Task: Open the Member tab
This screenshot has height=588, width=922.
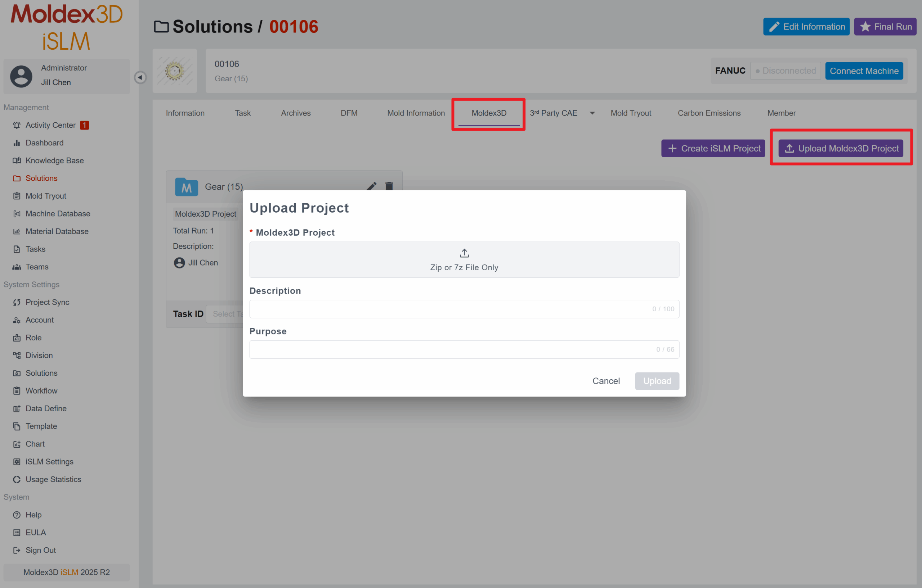Action: [781, 113]
